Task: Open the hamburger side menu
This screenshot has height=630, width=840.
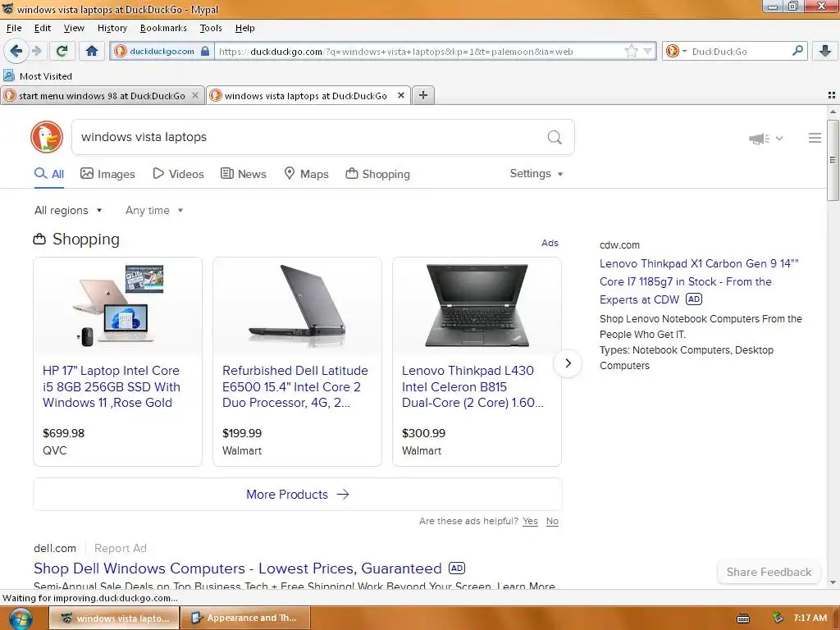Action: click(815, 138)
